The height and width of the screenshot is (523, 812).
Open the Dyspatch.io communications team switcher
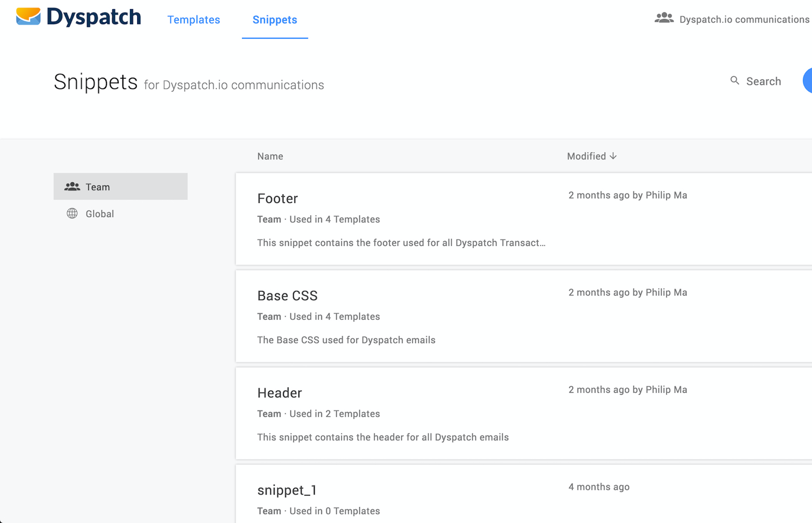coord(744,19)
